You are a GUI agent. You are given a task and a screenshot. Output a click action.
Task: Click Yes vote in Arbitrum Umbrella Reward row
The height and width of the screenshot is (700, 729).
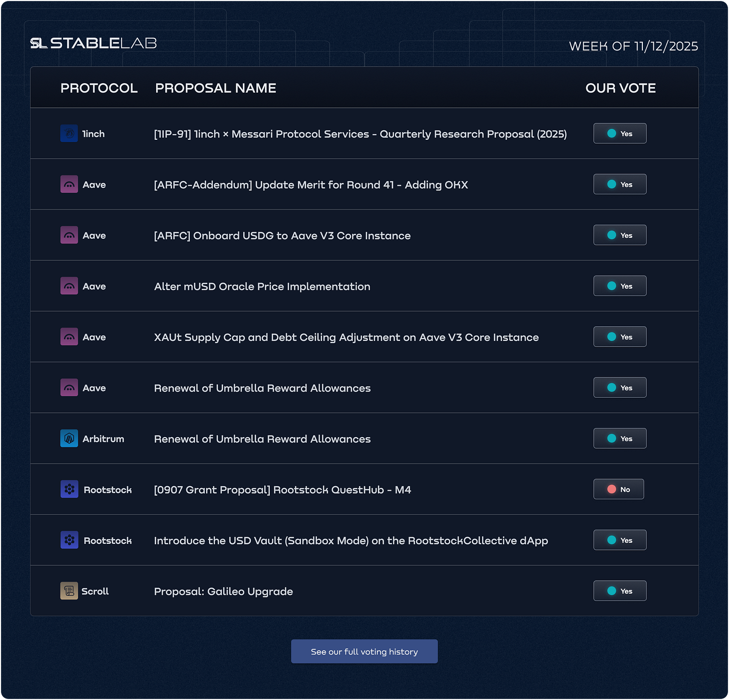point(620,438)
